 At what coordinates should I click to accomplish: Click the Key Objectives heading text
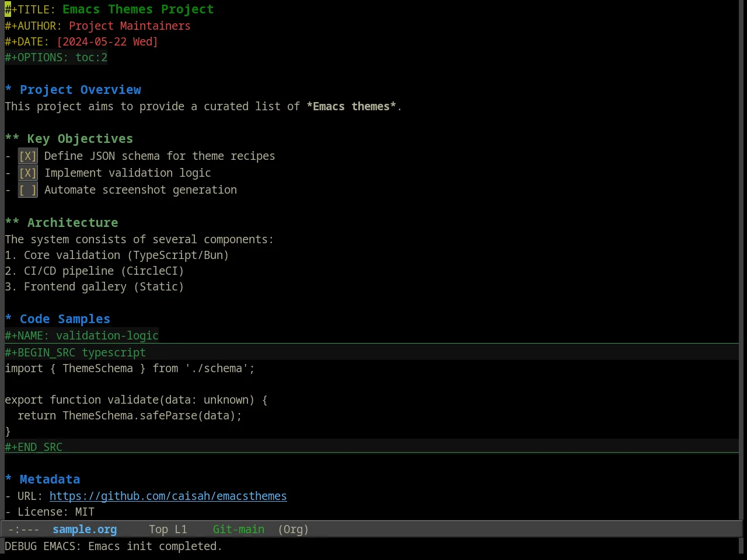tap(80, 139)
